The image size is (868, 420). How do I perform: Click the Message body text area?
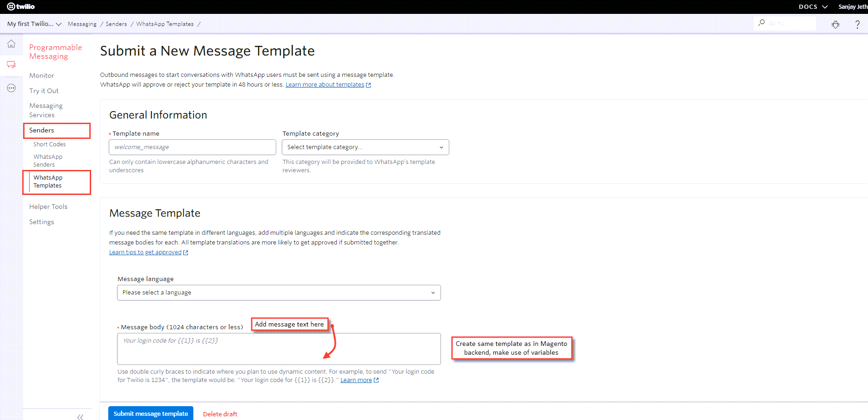279,349
